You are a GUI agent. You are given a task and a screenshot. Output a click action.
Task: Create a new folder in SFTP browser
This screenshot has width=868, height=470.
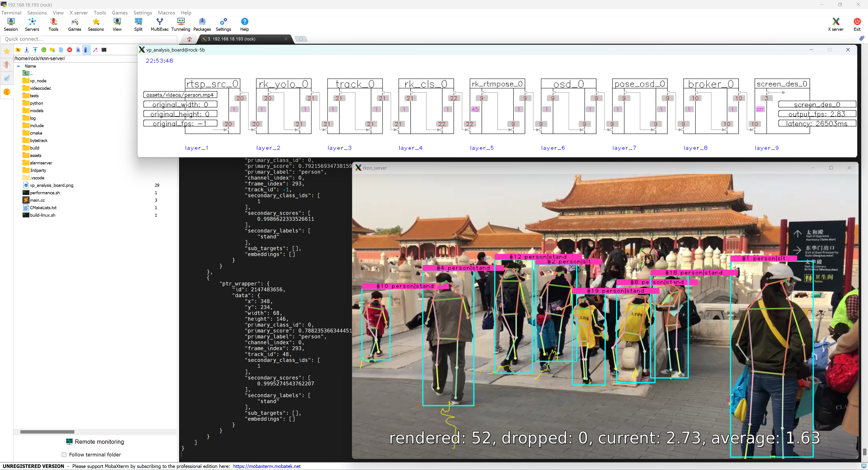point(52,50)
